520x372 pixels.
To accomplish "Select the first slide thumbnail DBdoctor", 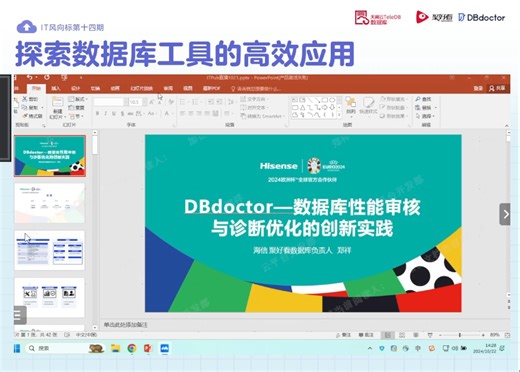I will pyautogui.click(x=50, y=156).
